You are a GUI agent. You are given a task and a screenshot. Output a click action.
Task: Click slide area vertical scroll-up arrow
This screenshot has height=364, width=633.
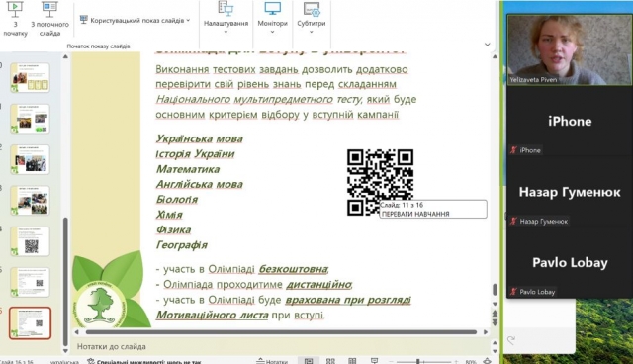point(495,57)
